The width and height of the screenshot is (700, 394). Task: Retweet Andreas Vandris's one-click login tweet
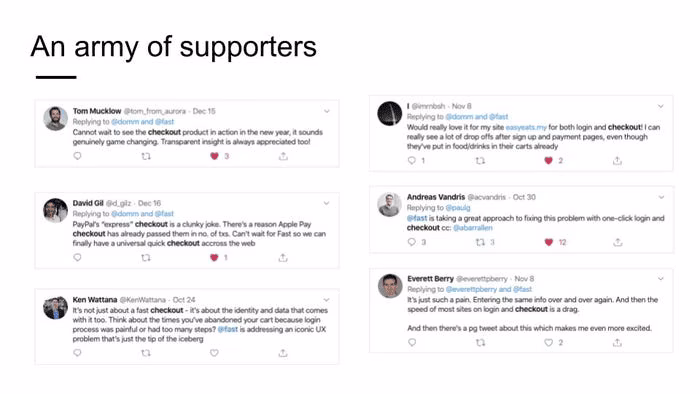[x=480, y=242]
